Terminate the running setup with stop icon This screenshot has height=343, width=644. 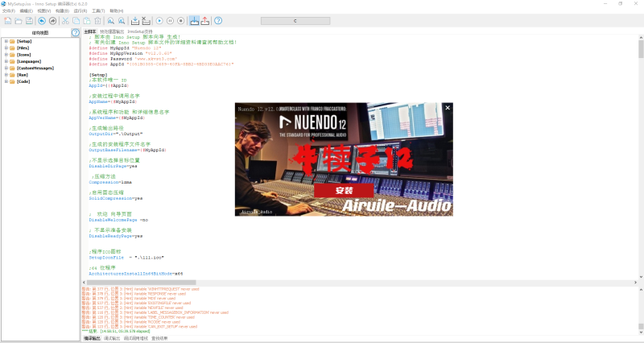coord(180,21)
